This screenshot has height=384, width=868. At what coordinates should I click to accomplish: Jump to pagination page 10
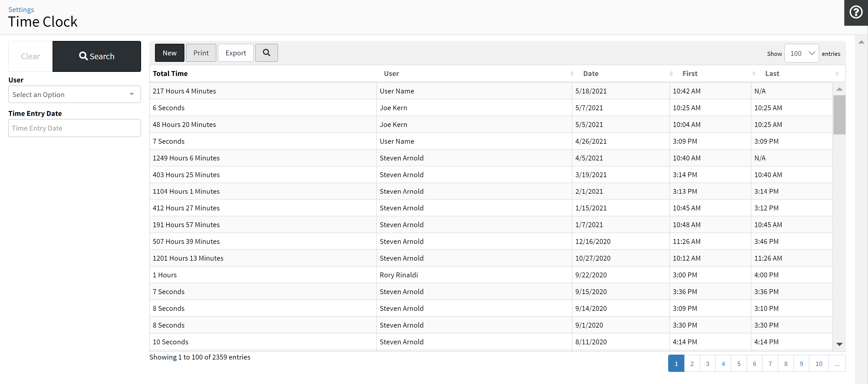tap(818, 363)
